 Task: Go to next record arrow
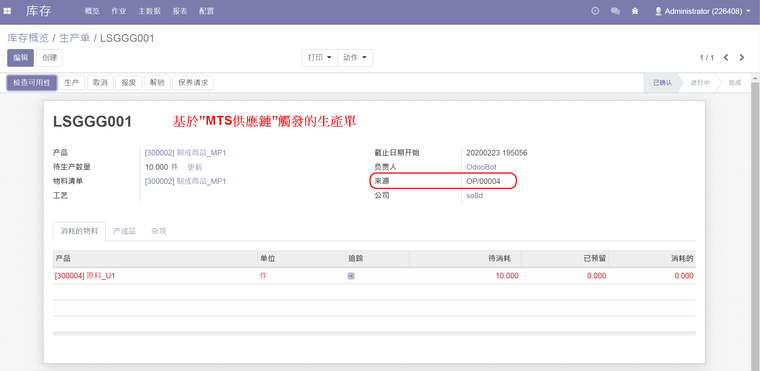pyautogui.click(x=742, y=57)
